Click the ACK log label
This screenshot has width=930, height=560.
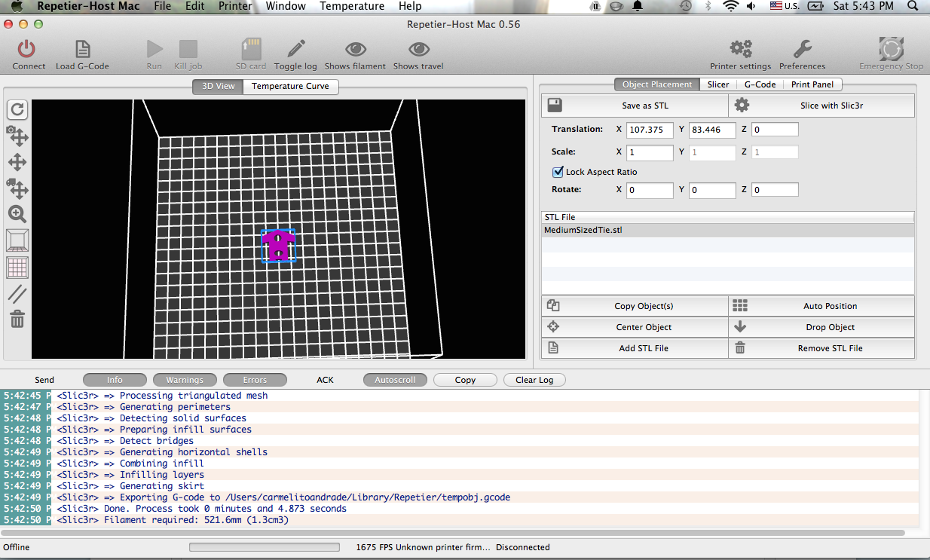tap(325, 380)
